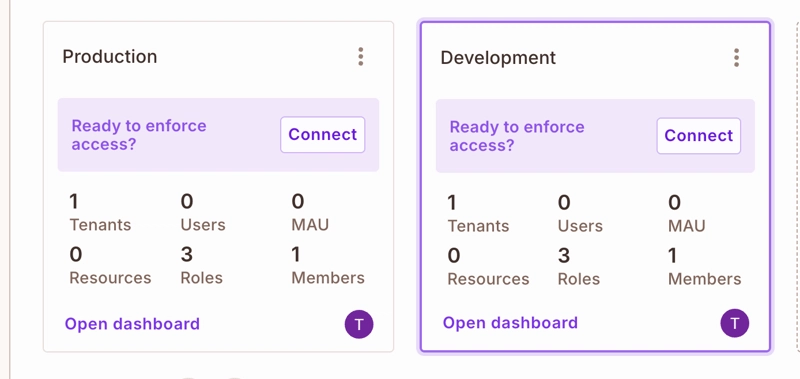
Task: View the Members count in Development
Action: tap(705, 267)
